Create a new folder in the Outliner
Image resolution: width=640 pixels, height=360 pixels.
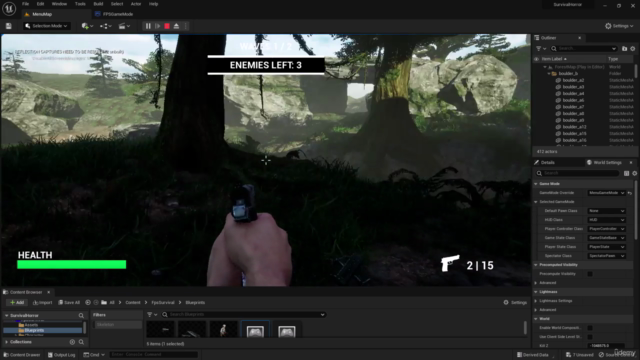[x=624, y=49]
